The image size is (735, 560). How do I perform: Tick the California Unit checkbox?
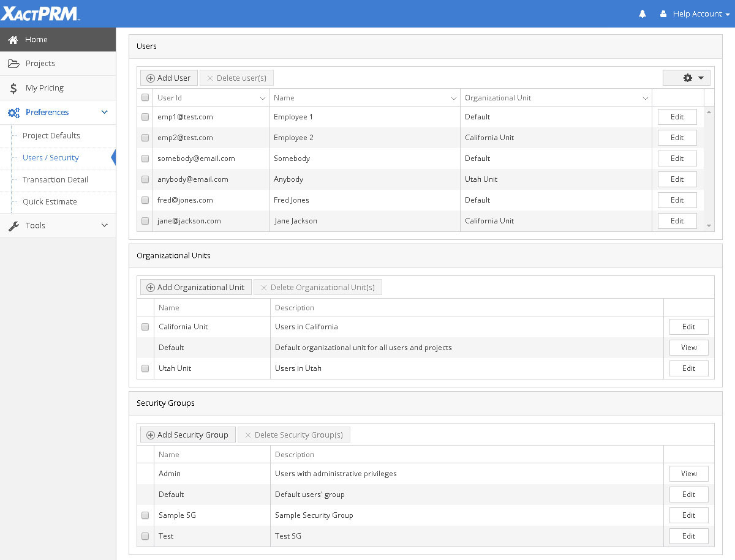click(145, 327)
